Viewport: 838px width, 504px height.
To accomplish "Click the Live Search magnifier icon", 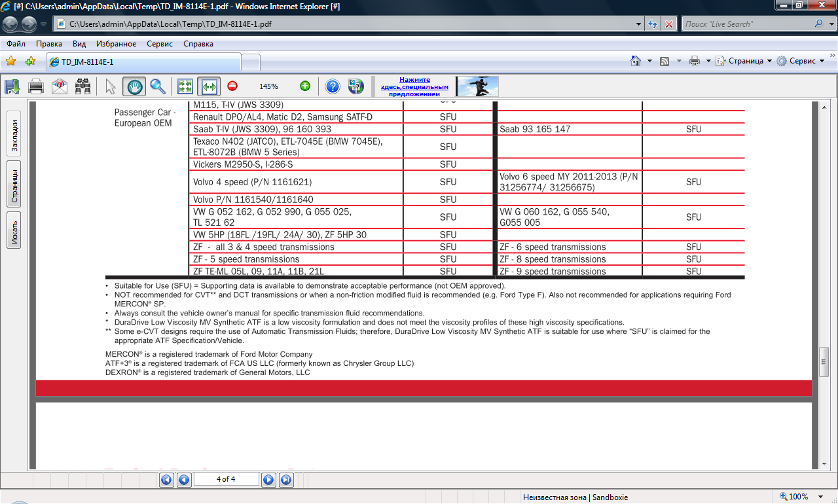I will [x=819, y=24].
